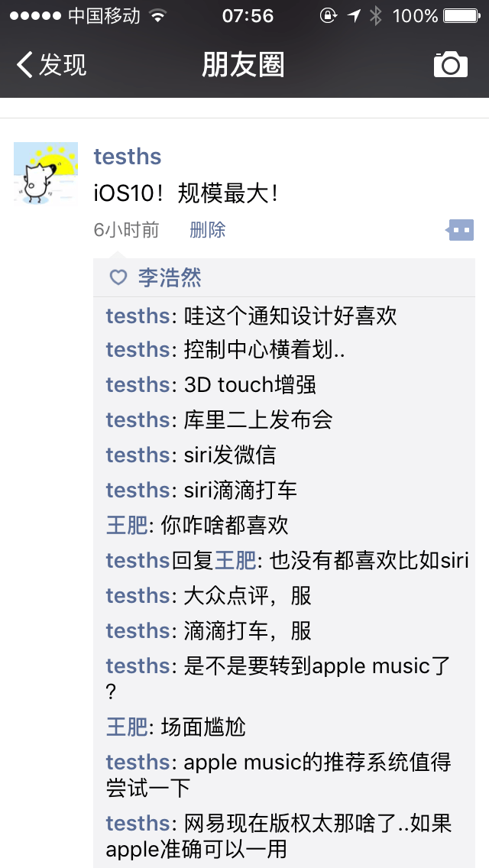
Task: Tap the 朋友圈 title in navigation bar
Action: click(x=243, y=65)
